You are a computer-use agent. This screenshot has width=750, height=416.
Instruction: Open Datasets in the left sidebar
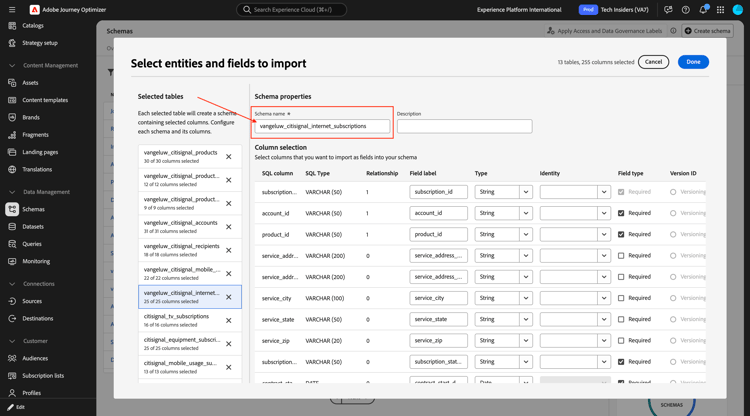coord(33,227)
